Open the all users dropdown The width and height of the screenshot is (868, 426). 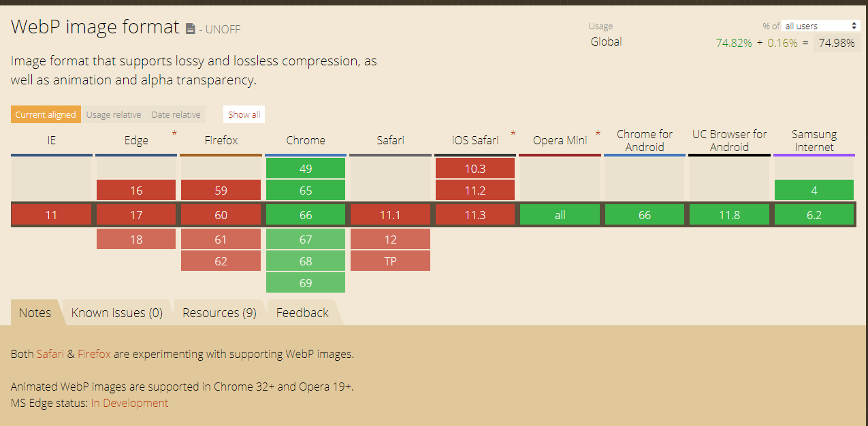click(821, 26)
